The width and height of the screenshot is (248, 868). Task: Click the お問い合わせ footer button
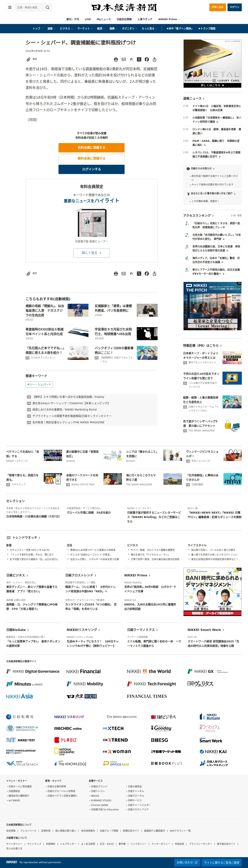pos(187,862)
